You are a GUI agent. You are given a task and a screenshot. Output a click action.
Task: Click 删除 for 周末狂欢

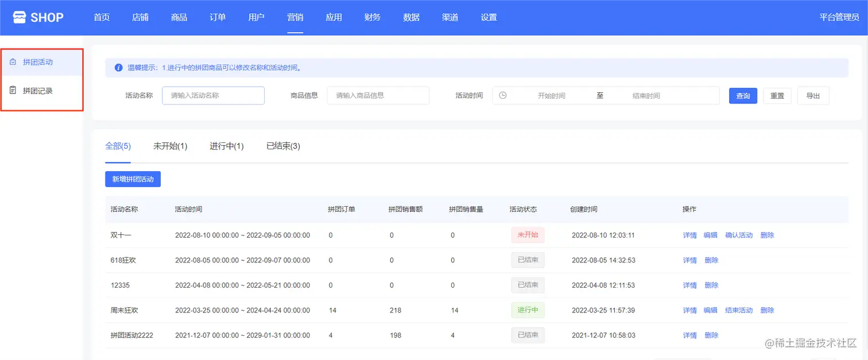pos(768,310)
